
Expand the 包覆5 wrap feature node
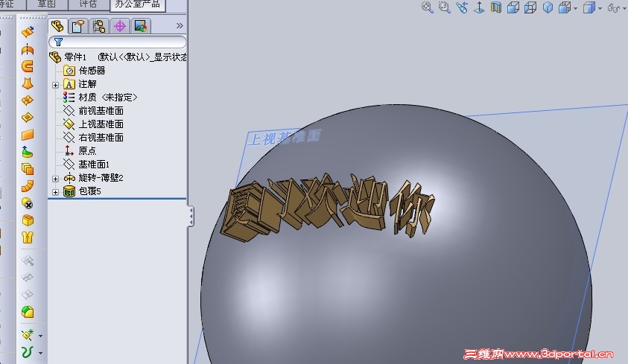coord(56,192)
